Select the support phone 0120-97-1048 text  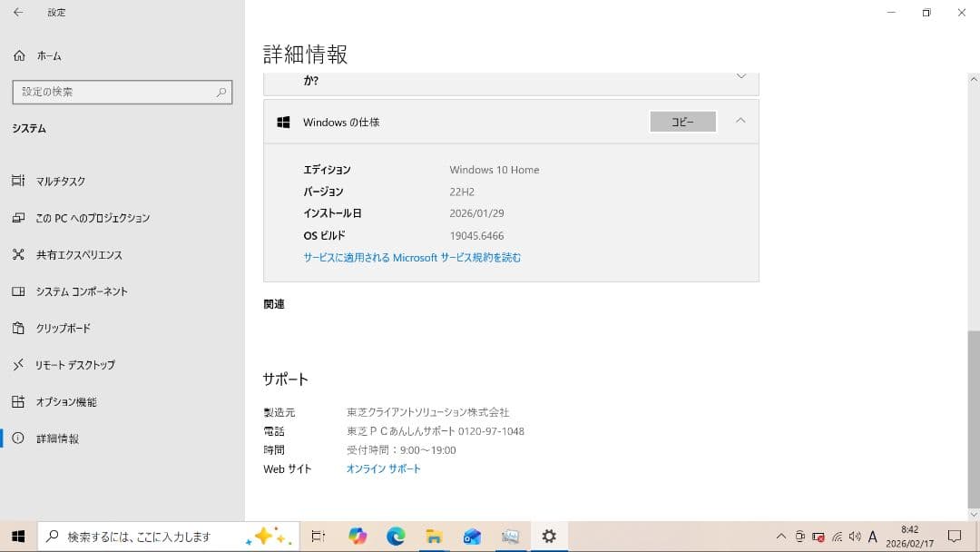pos(491,431)
